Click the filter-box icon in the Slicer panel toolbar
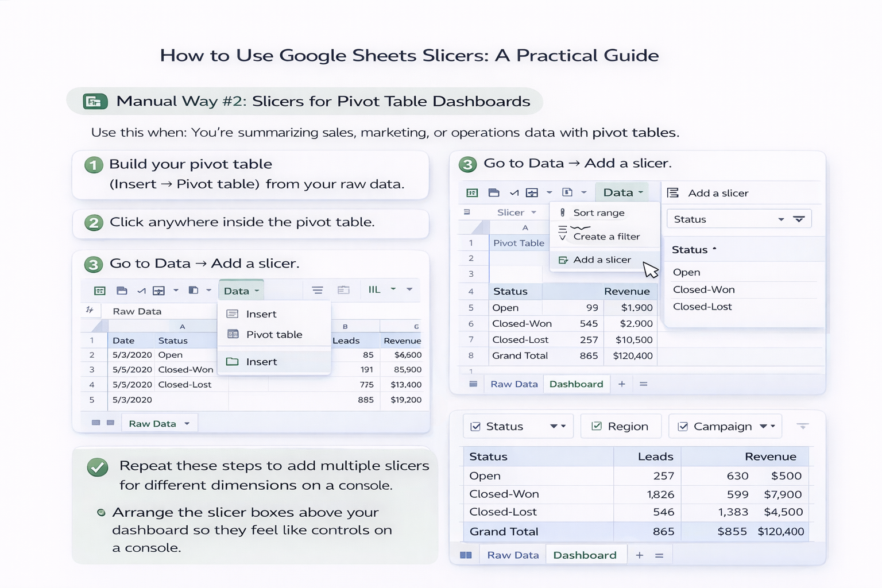The image size is (882, 588). 532,192
